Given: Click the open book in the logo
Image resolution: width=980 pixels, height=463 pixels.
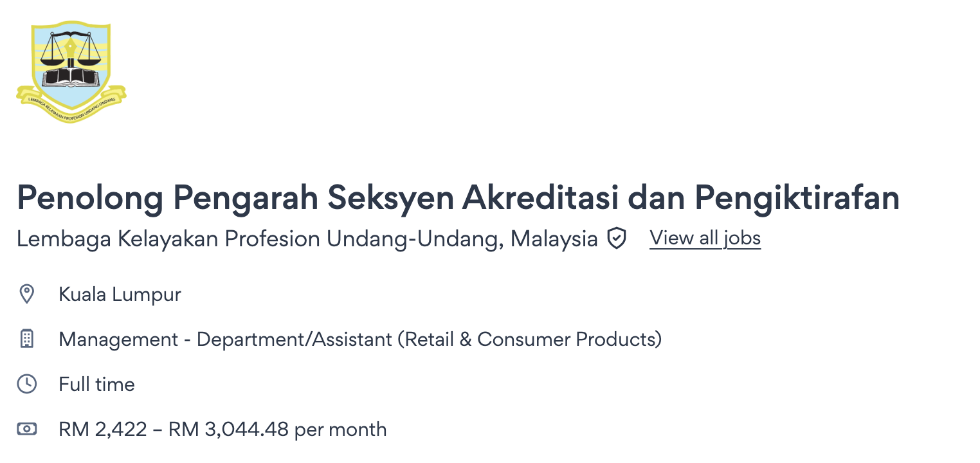Looking at the screenshot, I should click(71, 77).
